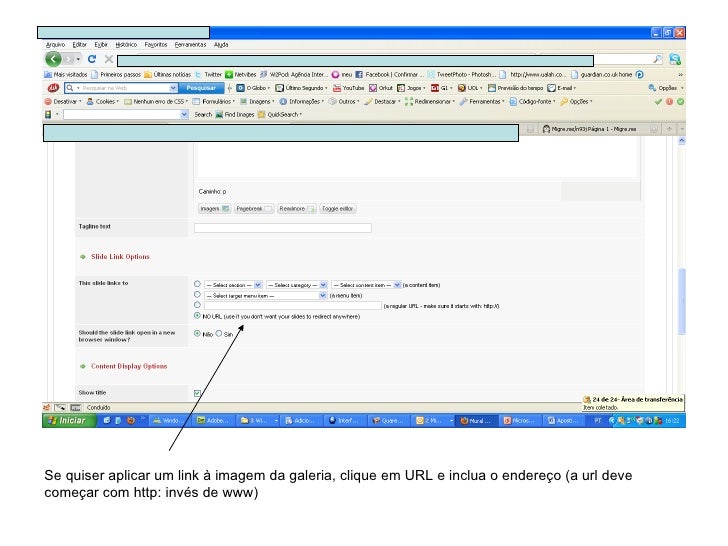
Task: Go back using the green back arrow
Action: click(53, 59)
